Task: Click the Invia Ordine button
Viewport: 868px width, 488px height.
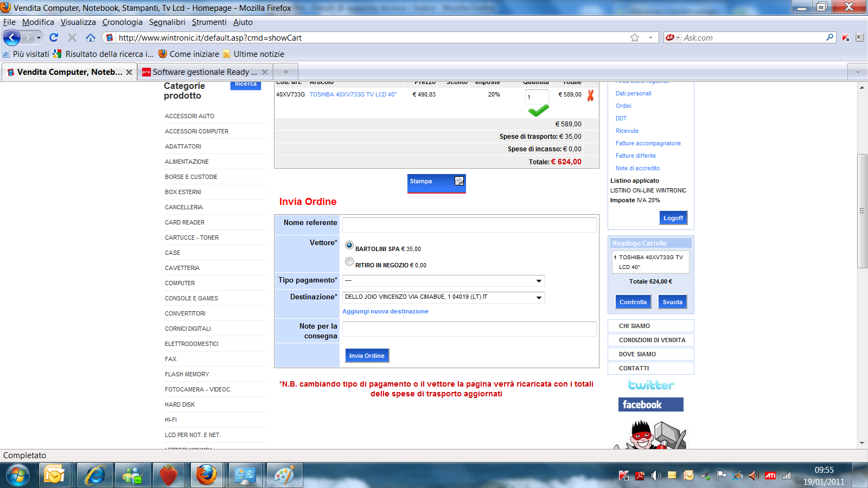Action: point(367,356)
